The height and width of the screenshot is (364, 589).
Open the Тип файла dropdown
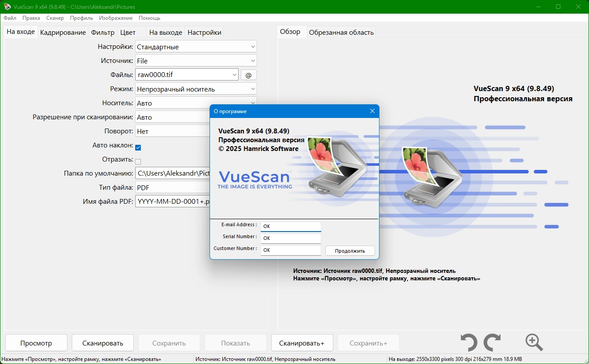click(x=173, y=188)
